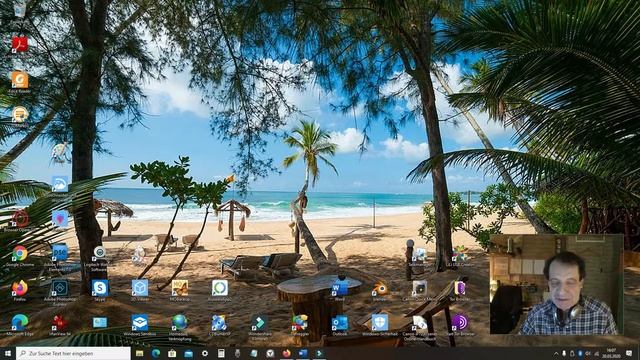Image resolution: width=640 pixels, height=360 pixels.
Task: Select the Tor Browser desktop shortcut
Action: coord(460,290)
